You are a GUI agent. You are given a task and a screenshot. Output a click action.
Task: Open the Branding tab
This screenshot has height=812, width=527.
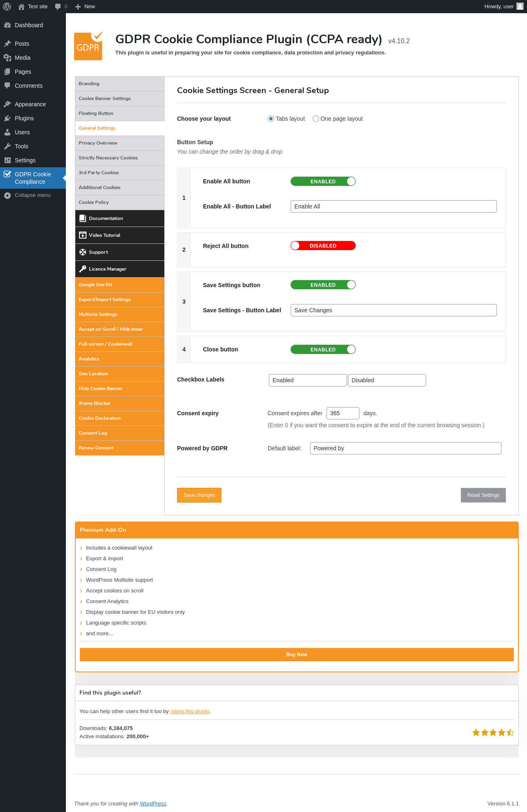click(120, 84)
